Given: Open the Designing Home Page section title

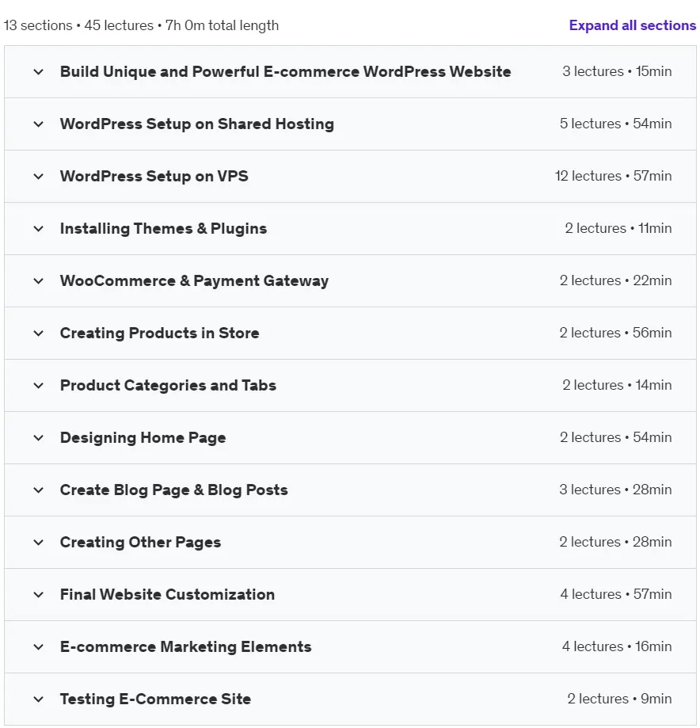Looking at the screenshot, I should [x=143, y=438].
